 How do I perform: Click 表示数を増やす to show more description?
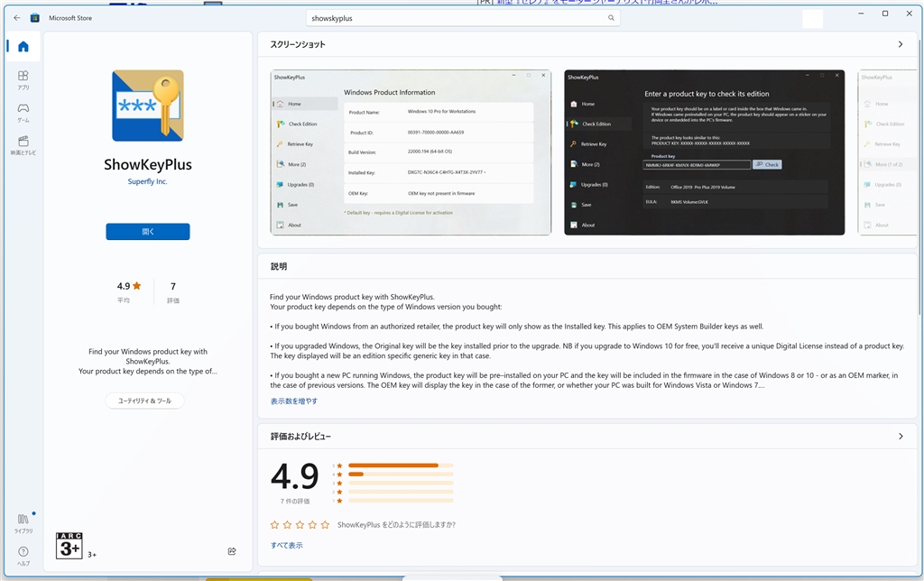click(293, 401)
